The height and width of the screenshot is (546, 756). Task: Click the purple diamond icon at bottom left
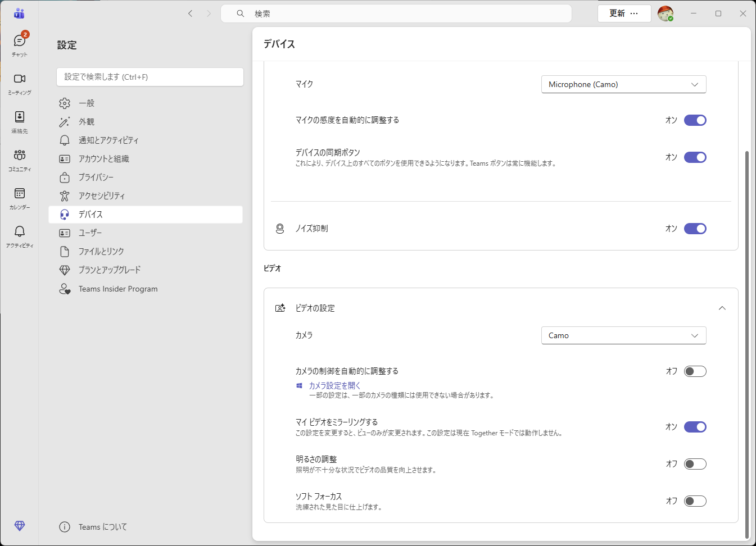(x=19, y=526)
